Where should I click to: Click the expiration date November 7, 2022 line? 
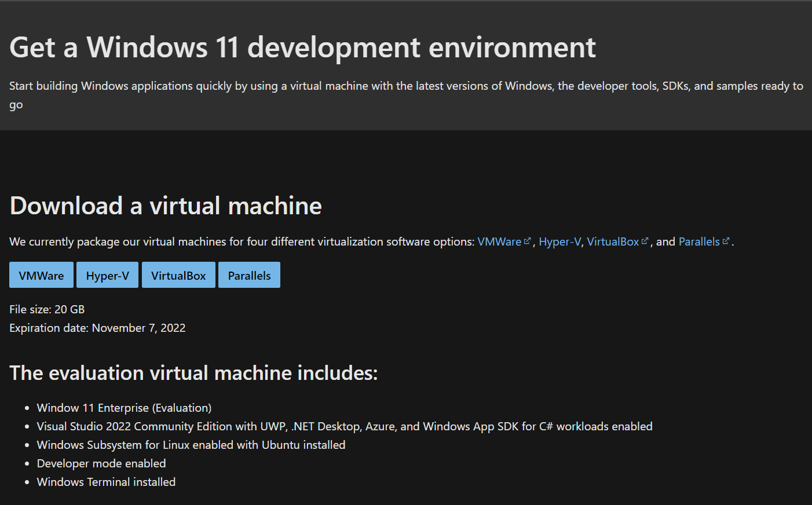(97, 328)
